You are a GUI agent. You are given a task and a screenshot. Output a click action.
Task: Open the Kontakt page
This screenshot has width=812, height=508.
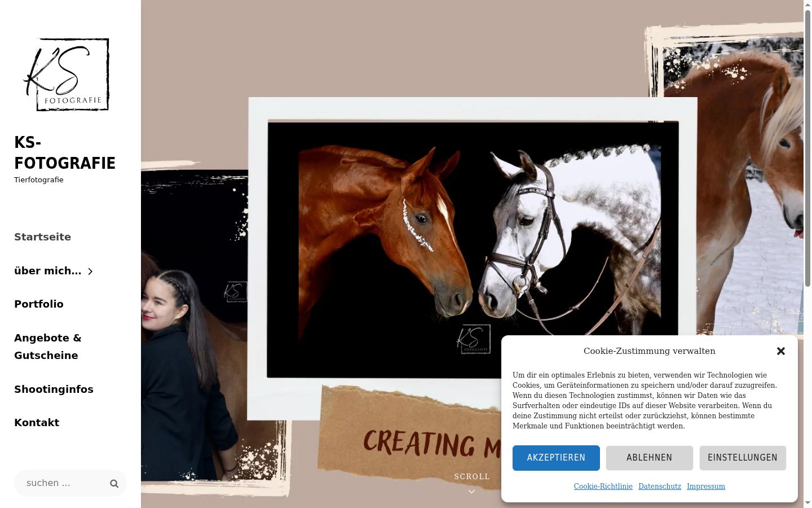click(37, 423)
